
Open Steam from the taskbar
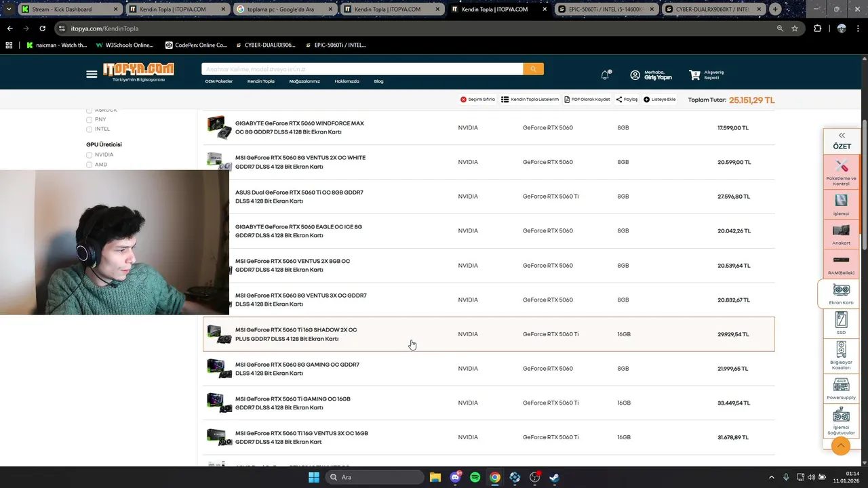click(554, 477)
